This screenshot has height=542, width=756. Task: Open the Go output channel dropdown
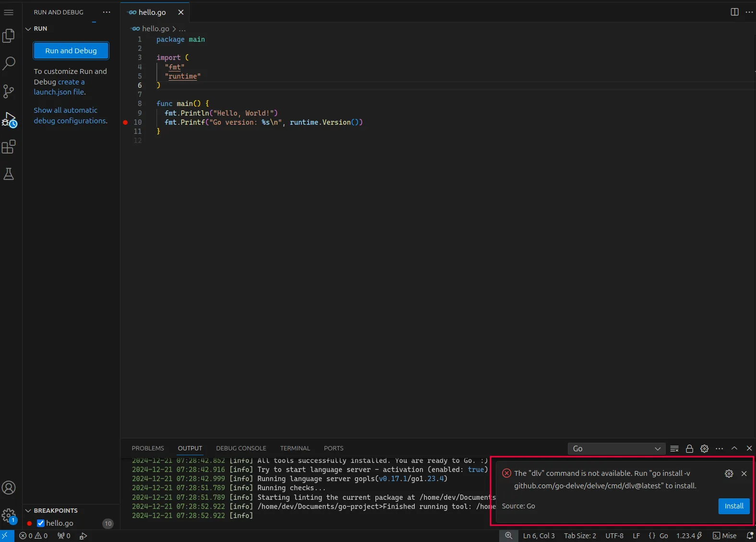tap(616, 448)
